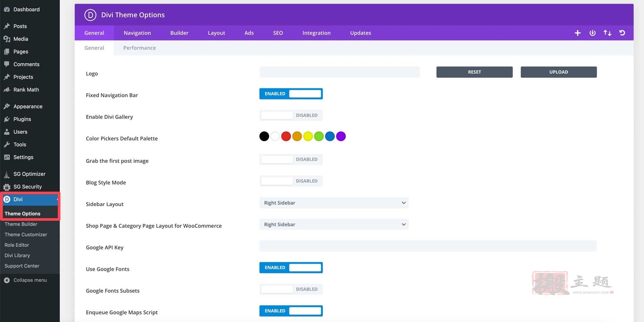Pick the purple palette color swatch
The width and height of the screenshot is (644, 322).
[x=341, y=136]
